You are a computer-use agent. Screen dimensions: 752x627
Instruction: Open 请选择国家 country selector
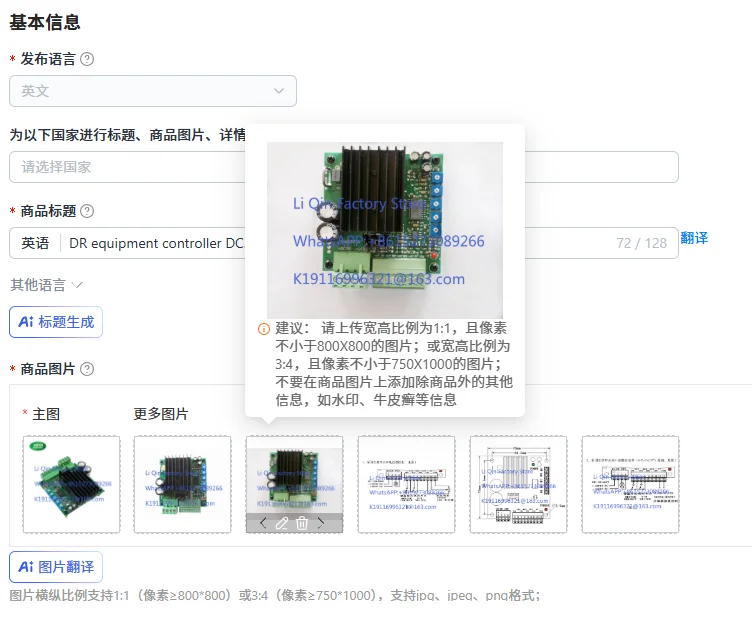point(344,167)
